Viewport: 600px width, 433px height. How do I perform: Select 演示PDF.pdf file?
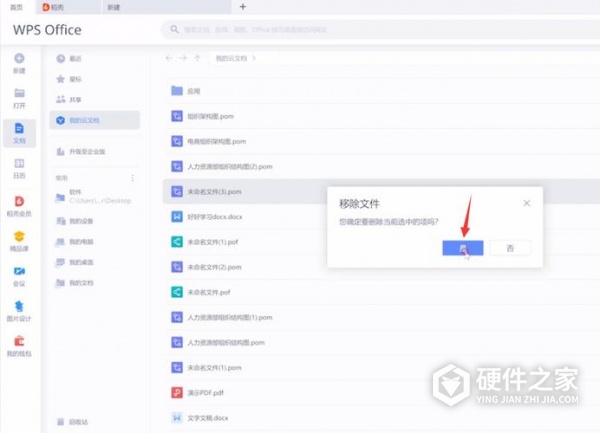(x=381, y=392)
